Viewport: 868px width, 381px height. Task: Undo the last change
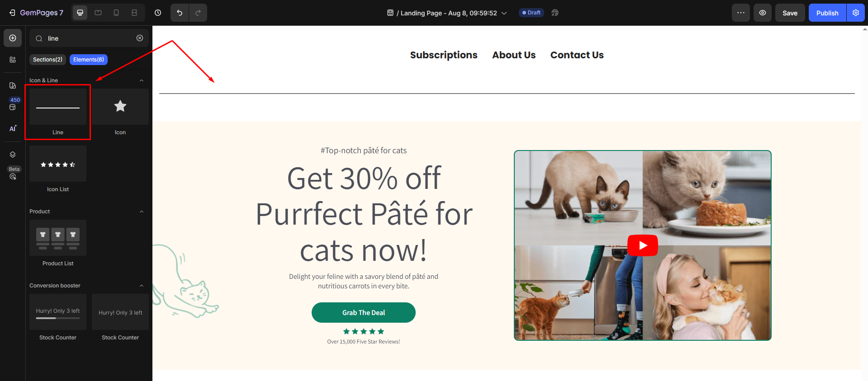click(180, 13)
